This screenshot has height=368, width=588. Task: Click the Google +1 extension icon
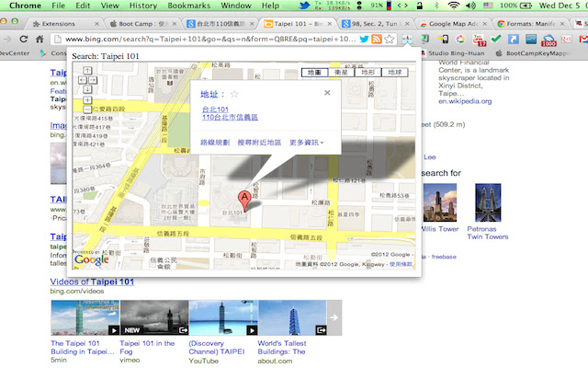coord(566,39)
